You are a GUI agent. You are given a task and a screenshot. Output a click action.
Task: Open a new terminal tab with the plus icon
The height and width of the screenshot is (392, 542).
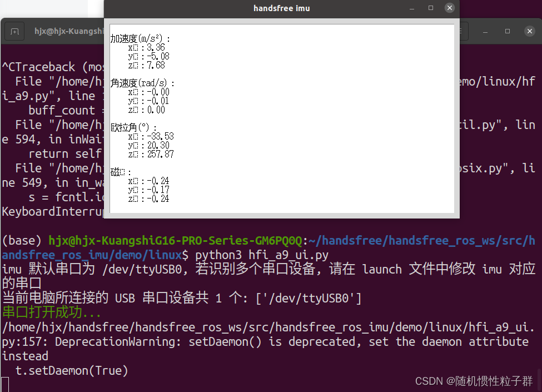(14, 31)
